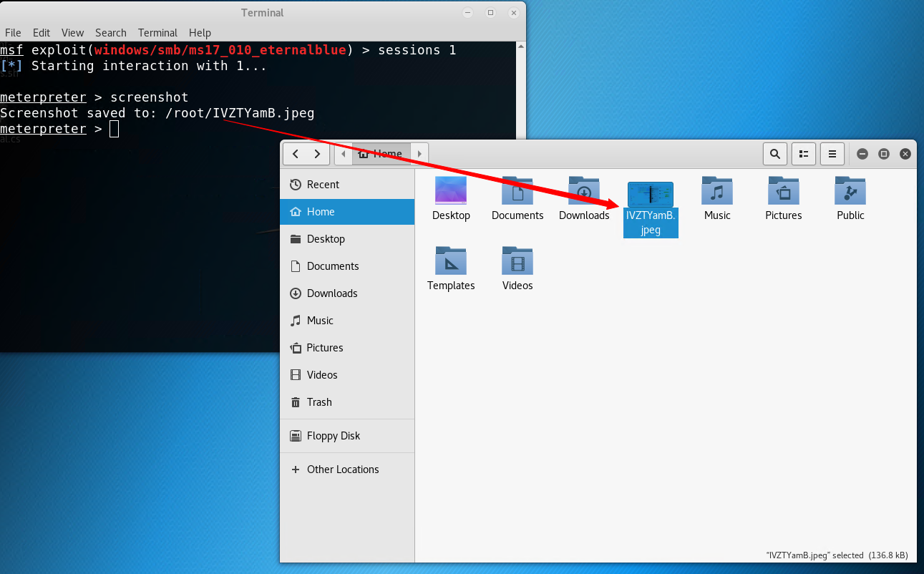This screenshot has width=924, height=574.
Task: Go back in the file manager
Action: click(x=295, y=154)
